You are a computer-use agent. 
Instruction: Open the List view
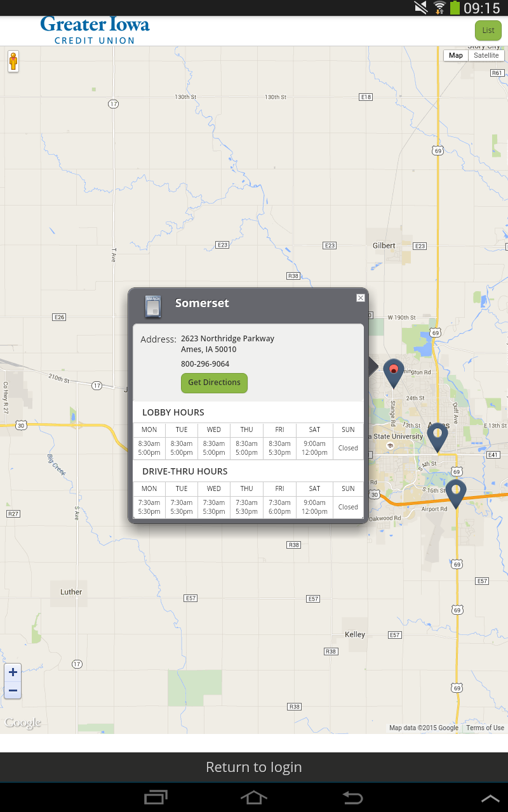click(x=488, y=30)
